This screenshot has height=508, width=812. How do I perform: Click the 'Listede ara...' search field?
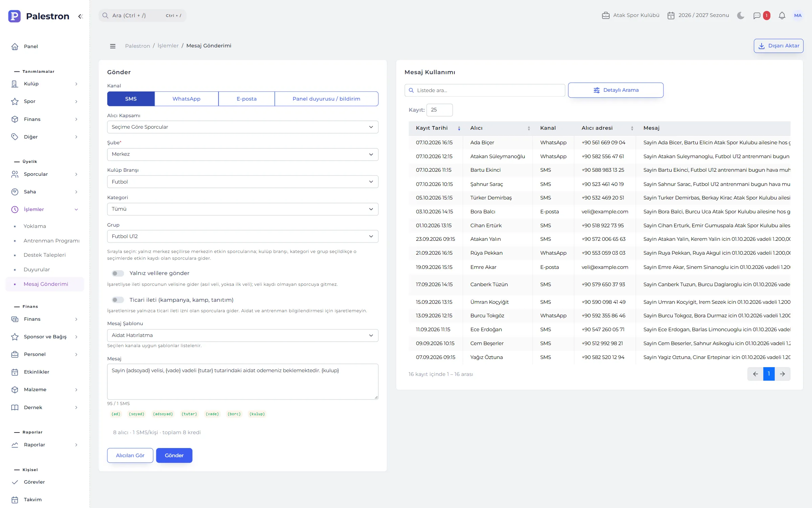pos(485,90)
